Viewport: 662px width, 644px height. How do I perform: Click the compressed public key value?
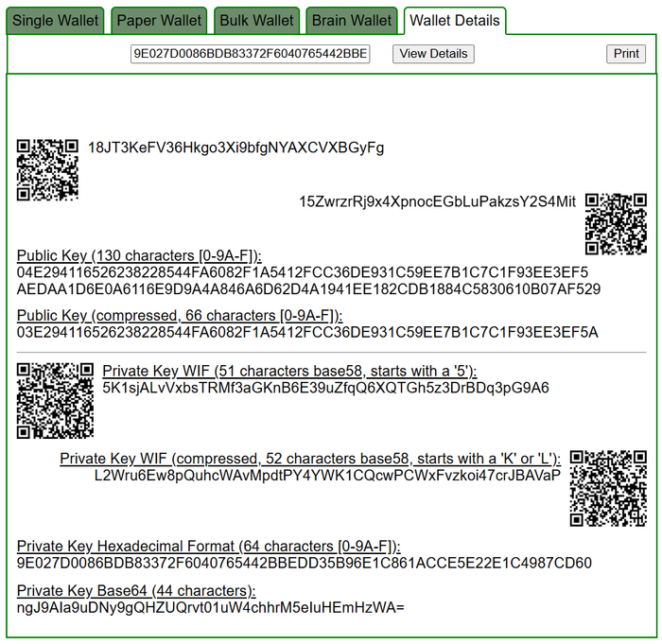click(307, 332)
